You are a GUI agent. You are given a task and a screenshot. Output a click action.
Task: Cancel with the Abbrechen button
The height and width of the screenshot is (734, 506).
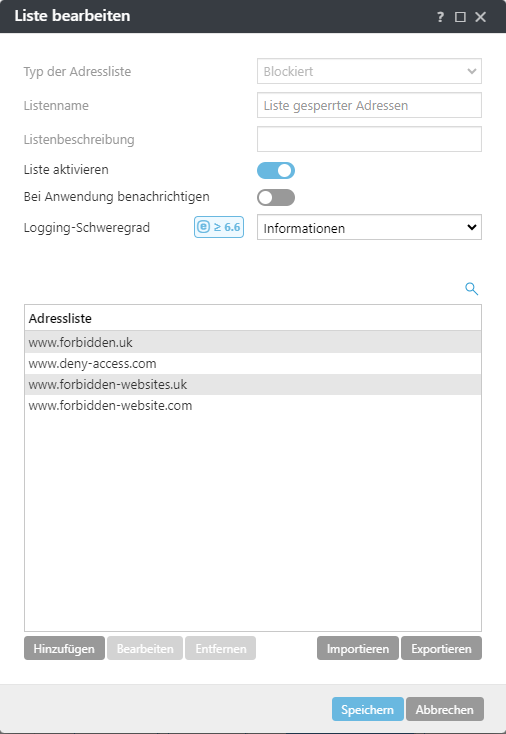click(x=445, y=709)
